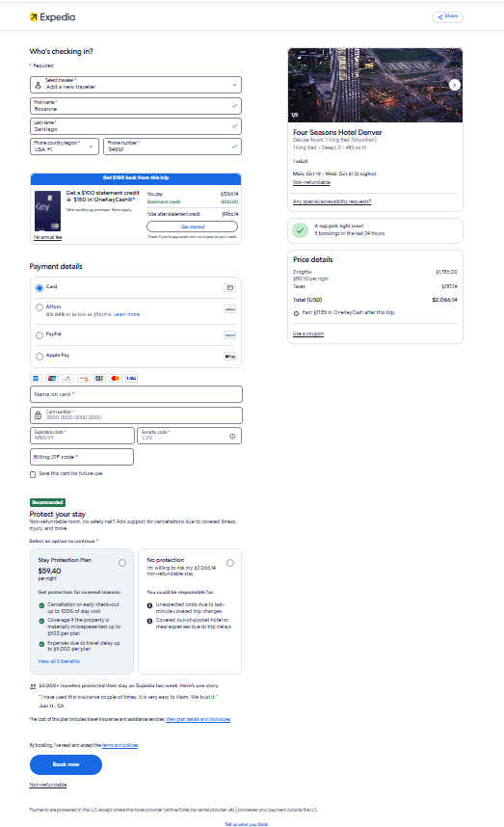Click the Four Seasons Hotel Denver photo

click(x=376, y=85)
